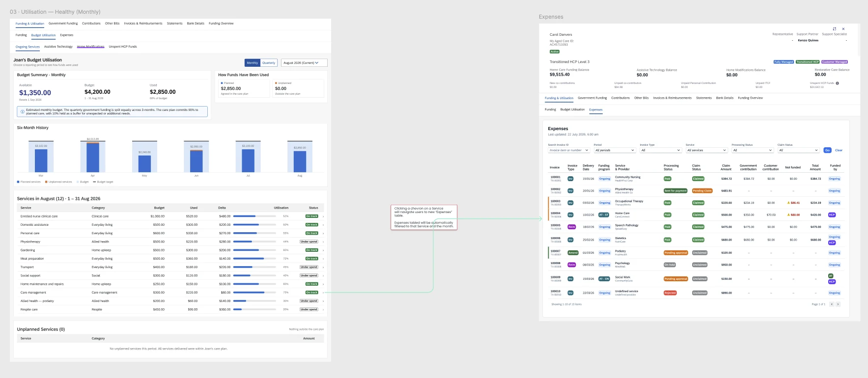Viewport: 868px width, 378px height.
Task: Open the Invoice Type filter dropdown
Action: pos(661,150)
